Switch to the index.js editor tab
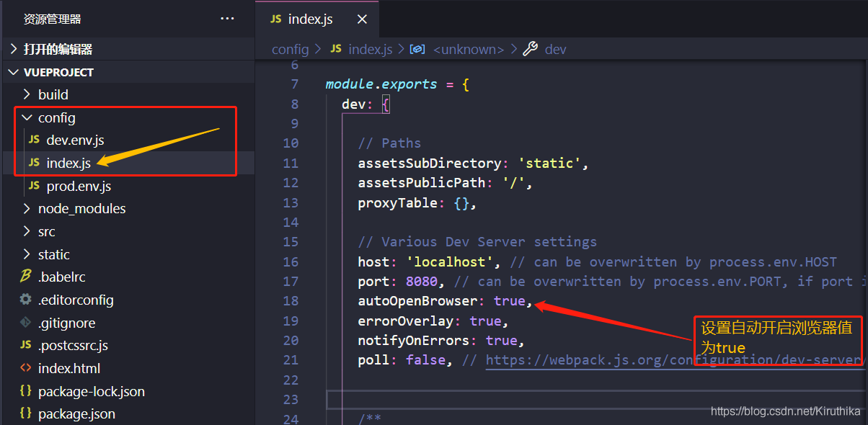The height and width of the screenshot is (425, 868). 316,19
